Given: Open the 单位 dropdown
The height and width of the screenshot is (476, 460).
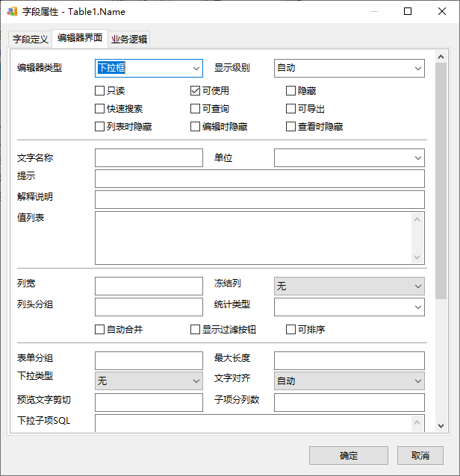Looking at the screenshot, I should point(349,157).
